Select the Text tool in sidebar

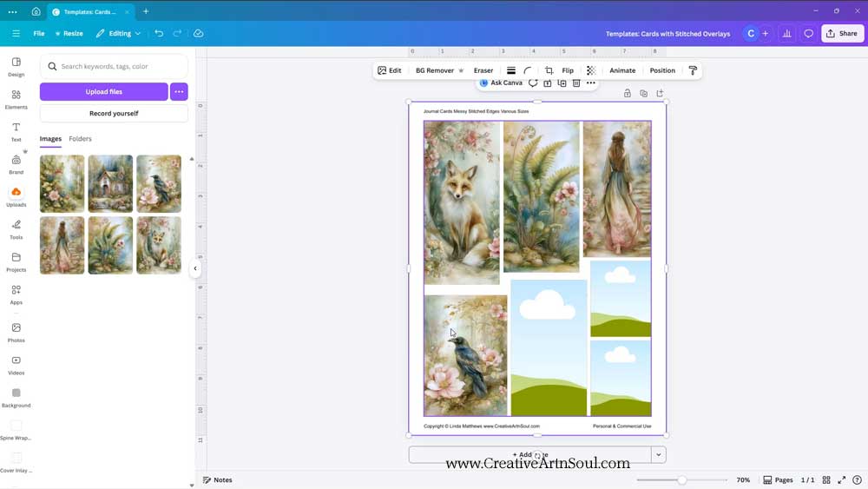pyautogui.click(x=16, y=132)
